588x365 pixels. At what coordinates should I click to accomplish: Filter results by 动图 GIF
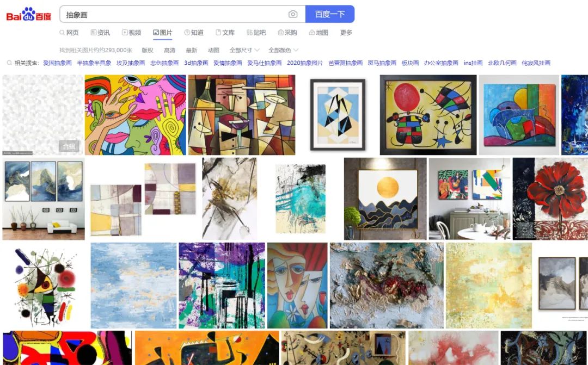213,50
